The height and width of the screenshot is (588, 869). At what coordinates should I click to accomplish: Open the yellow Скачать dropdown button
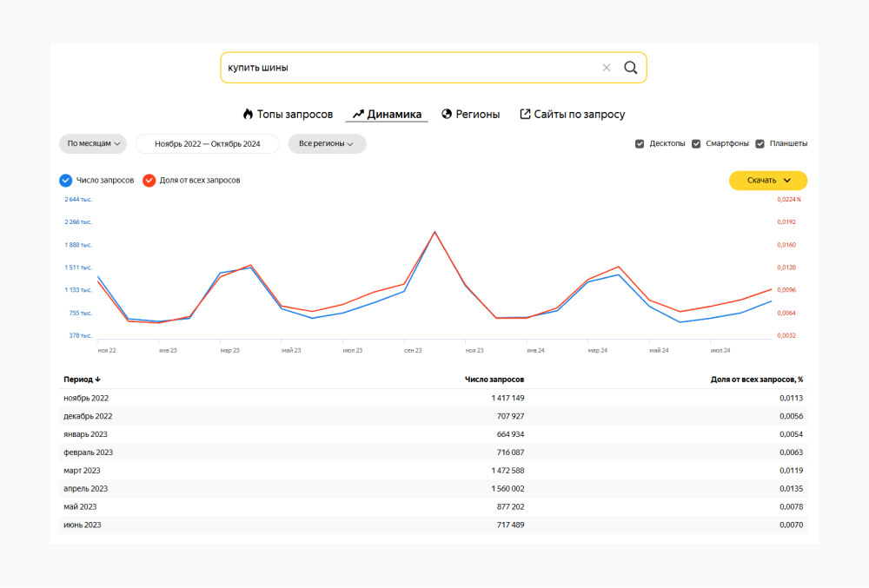[768, 180]
